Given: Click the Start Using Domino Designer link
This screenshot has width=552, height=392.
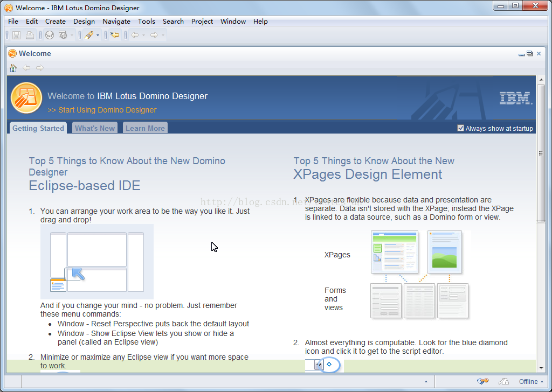Looking at the screenshot, I should (x=102, y=110).
